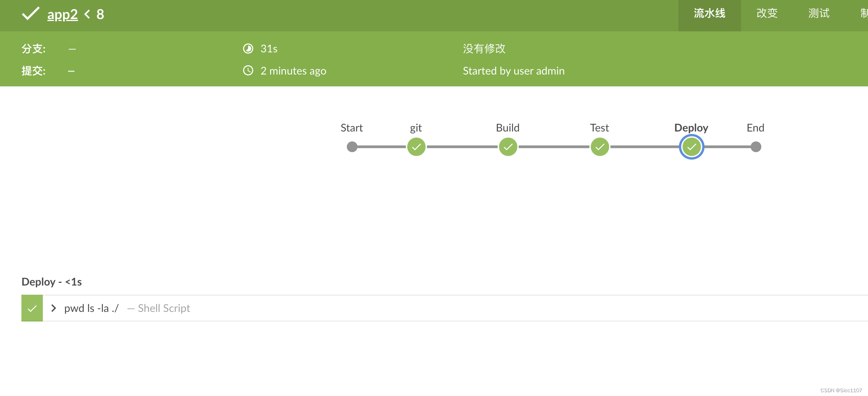Click the Build stage label text
Screen dimensions: 868x396
pyautogui.click(x=507, y=128)
